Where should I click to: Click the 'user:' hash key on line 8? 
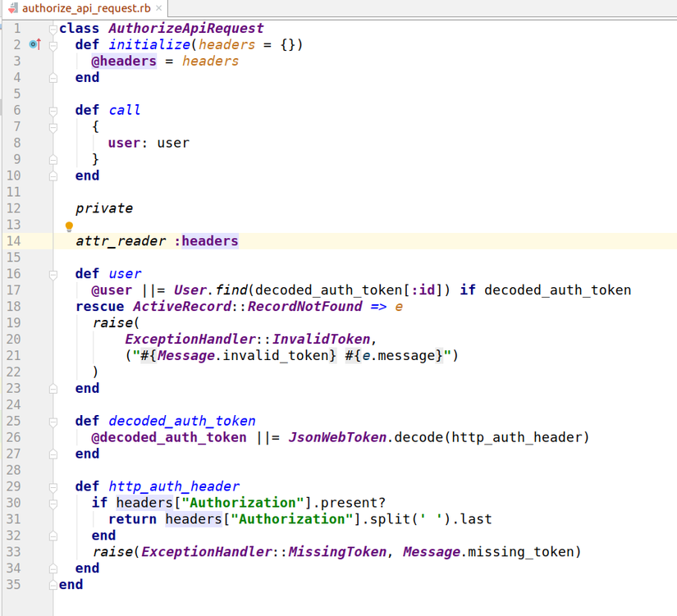[x=127, y=143]
